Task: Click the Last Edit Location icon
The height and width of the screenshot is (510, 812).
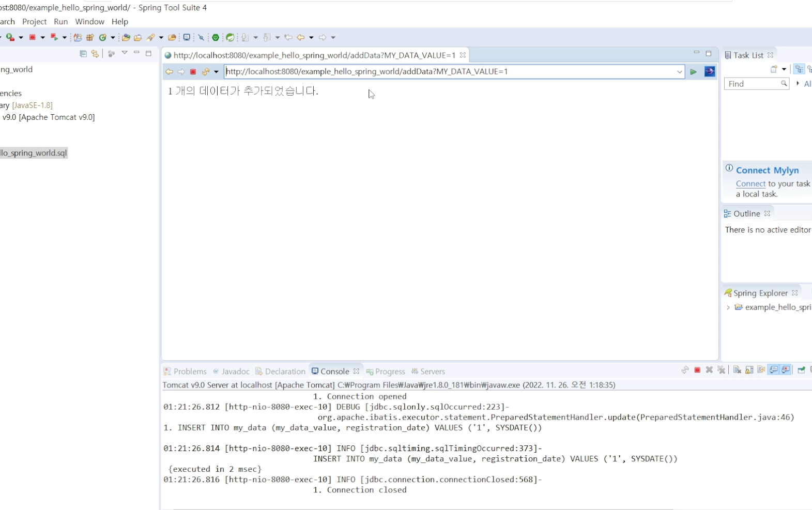Action: (x=288, y=37)
